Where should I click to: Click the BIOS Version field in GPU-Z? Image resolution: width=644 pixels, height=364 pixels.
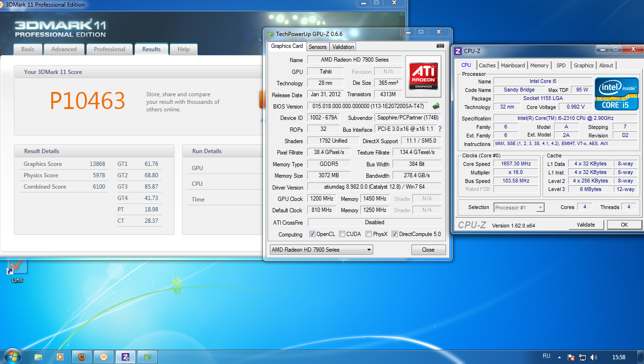(x=368, y=106)
